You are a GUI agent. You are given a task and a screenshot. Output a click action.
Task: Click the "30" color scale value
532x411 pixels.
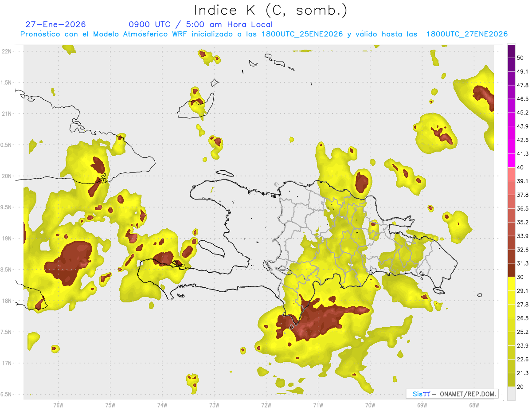point(521,277)
